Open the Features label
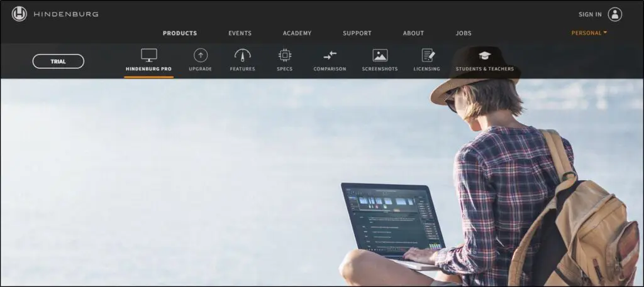 242,69
